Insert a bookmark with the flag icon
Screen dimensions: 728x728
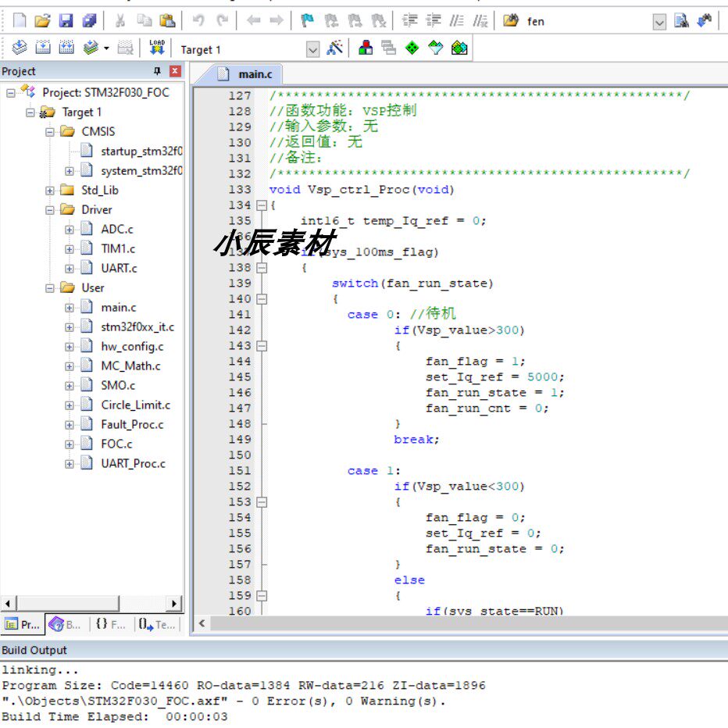(x=307, y=21)
